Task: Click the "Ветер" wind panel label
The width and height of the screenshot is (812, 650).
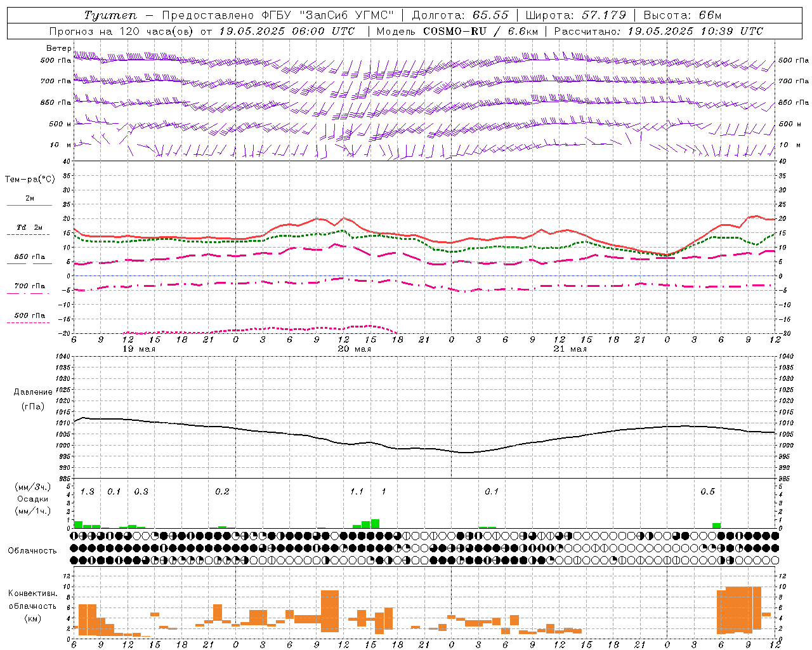Action: (58, 48)
